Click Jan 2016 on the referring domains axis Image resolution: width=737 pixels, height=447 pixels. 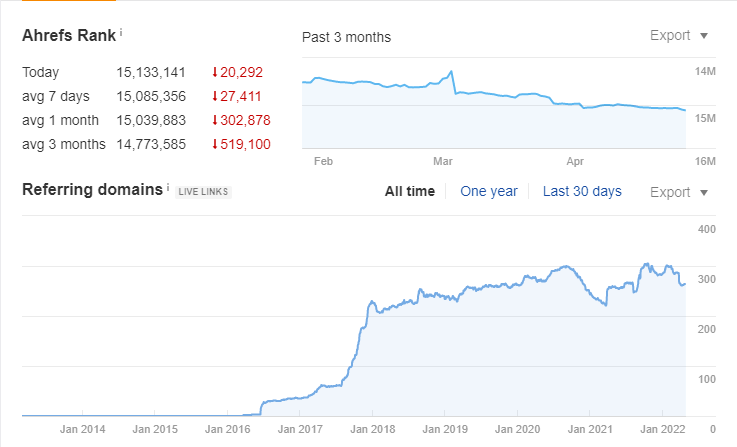click(x=227, y=429)
